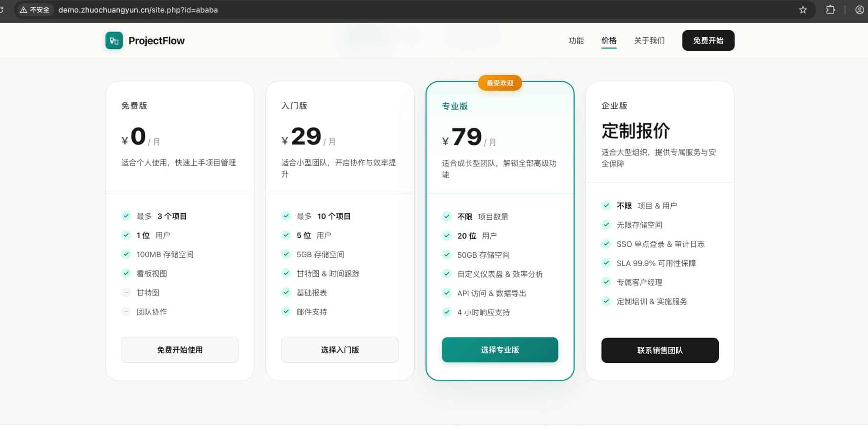
Task: Choose the 选择专业版 button
Action: point(500,350)
